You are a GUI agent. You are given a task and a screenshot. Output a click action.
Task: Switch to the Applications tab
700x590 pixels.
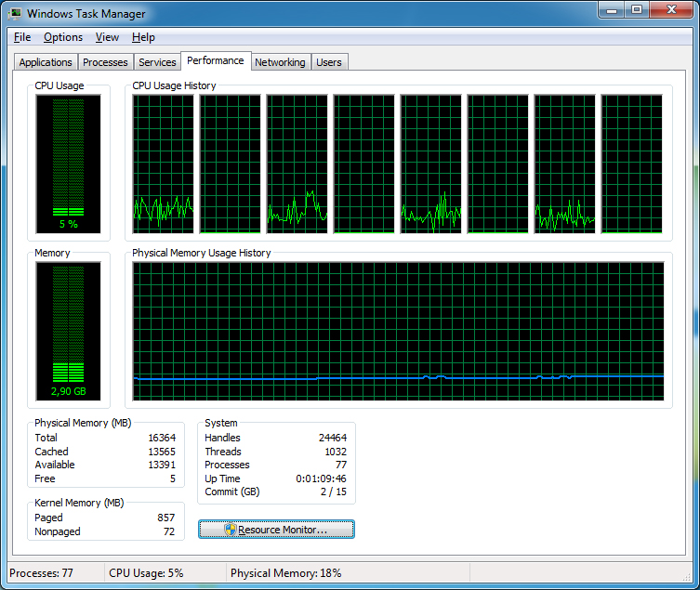(x=46, y=62)
